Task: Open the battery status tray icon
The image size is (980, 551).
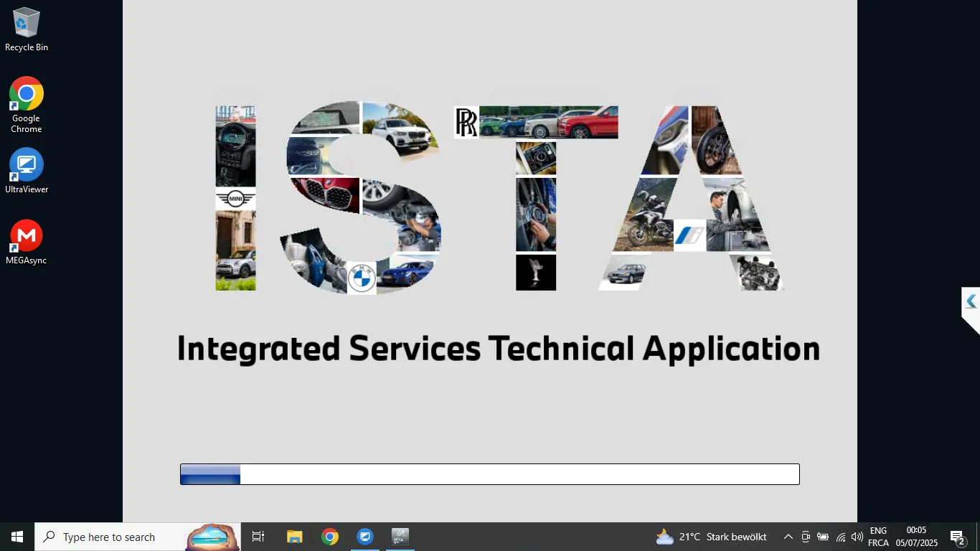Action: click(823, 537)
